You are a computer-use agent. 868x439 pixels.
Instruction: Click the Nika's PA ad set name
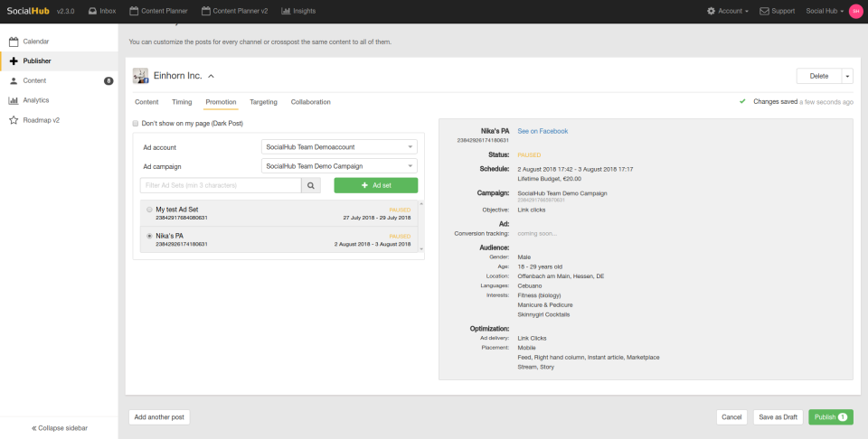169,236
